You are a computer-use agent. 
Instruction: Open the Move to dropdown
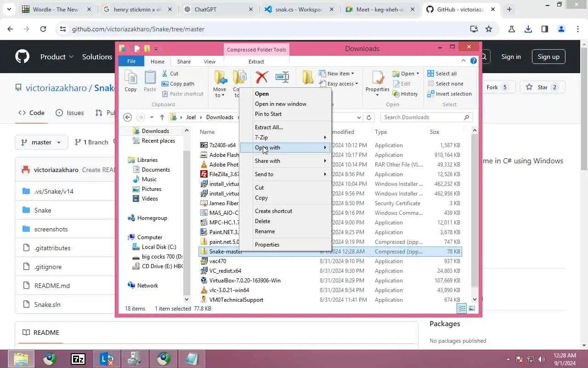[220, 92]
